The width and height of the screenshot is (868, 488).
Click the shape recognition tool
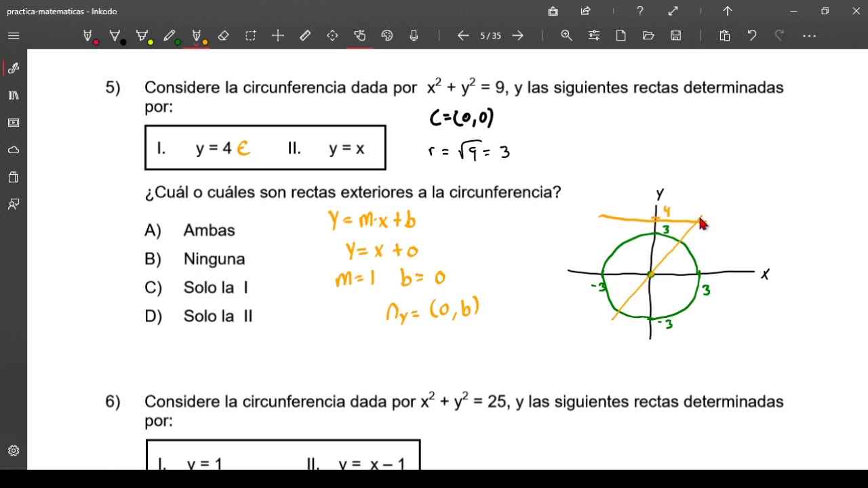pyautogui.click(x=332, y=36)
